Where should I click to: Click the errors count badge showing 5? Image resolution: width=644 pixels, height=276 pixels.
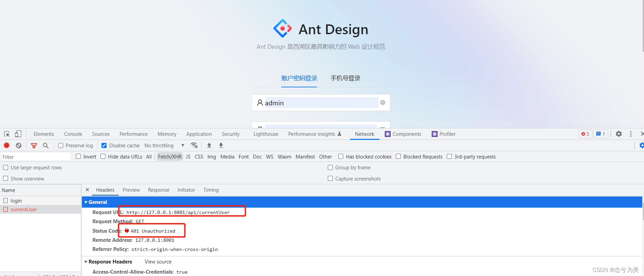[x=585, y=134]
